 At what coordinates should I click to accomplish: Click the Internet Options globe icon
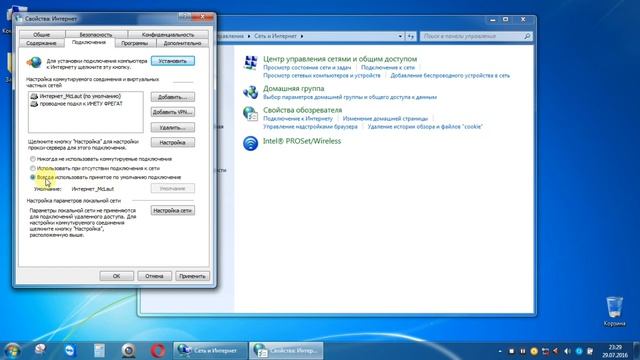[x=250, y=113]
